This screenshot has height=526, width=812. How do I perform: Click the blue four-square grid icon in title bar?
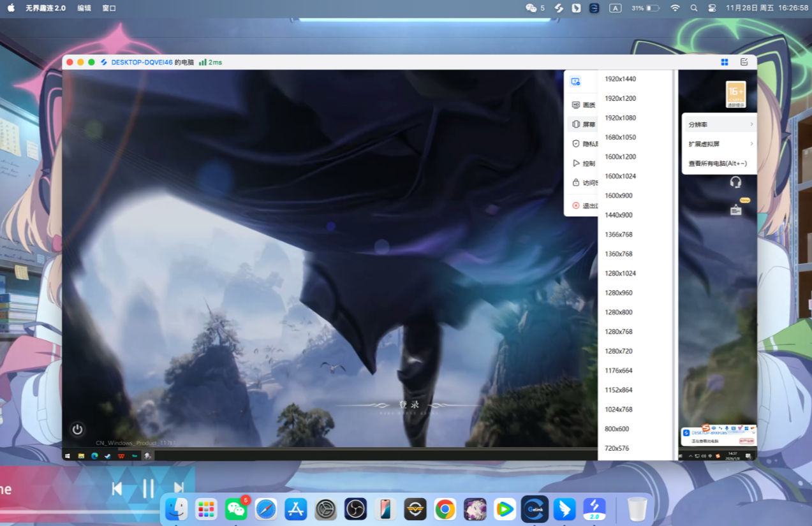pyautogui.click(x=725, y=62)
